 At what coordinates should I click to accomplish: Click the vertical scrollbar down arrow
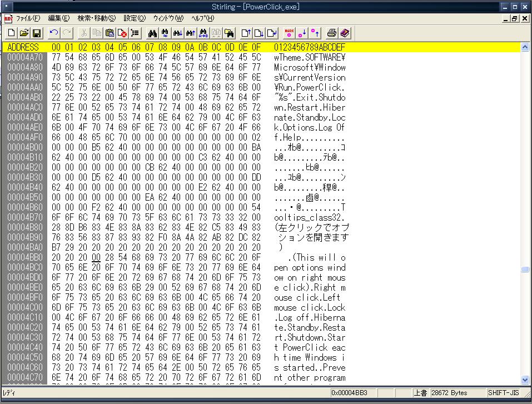pyautogui.click(x=525, y=380)
